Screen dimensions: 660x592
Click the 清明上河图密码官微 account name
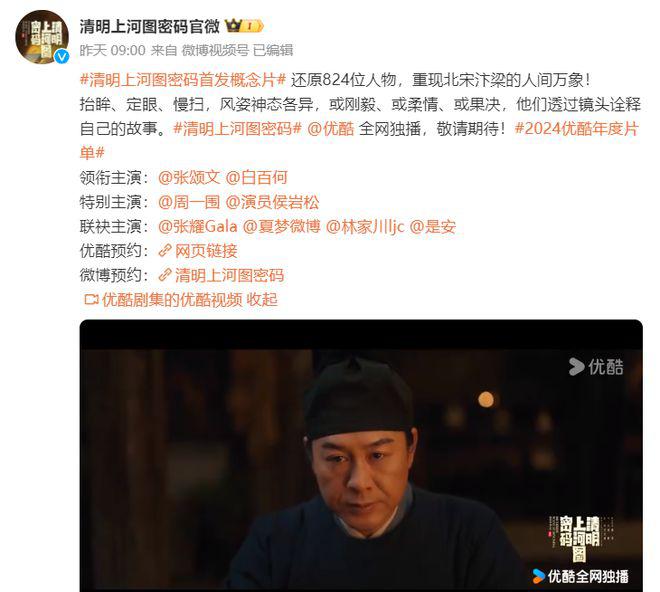click(150, 27)
